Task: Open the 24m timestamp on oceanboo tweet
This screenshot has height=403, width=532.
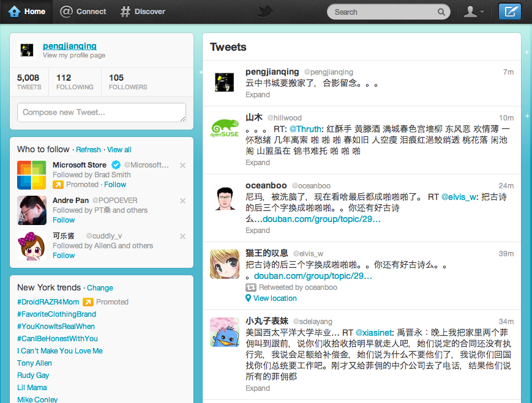Action: 506,186
